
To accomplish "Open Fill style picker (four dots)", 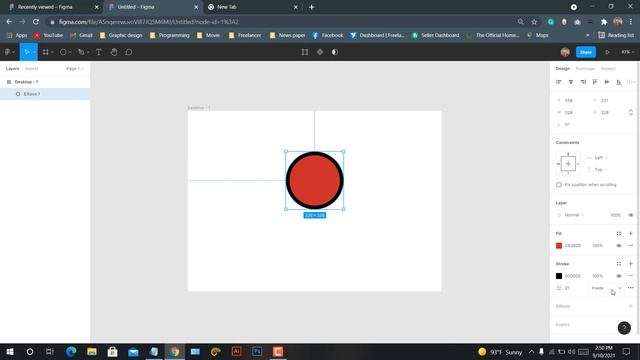I will [619, 233].
